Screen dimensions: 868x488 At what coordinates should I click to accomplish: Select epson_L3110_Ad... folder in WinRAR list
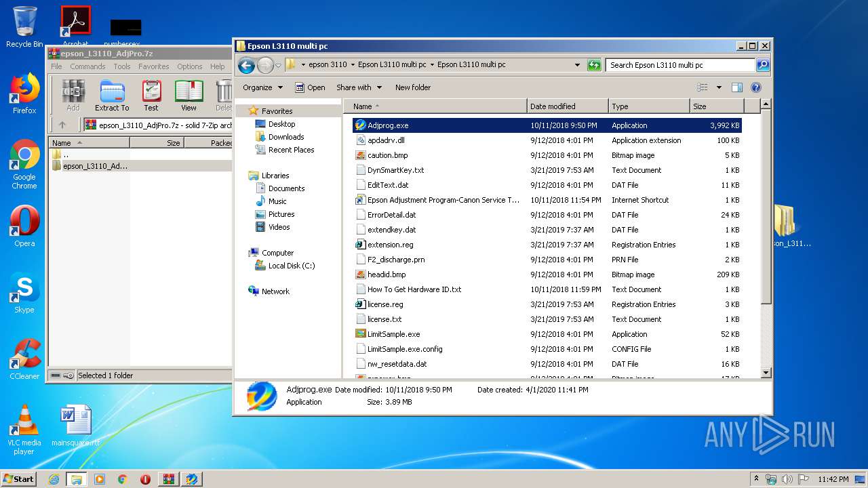94,166
